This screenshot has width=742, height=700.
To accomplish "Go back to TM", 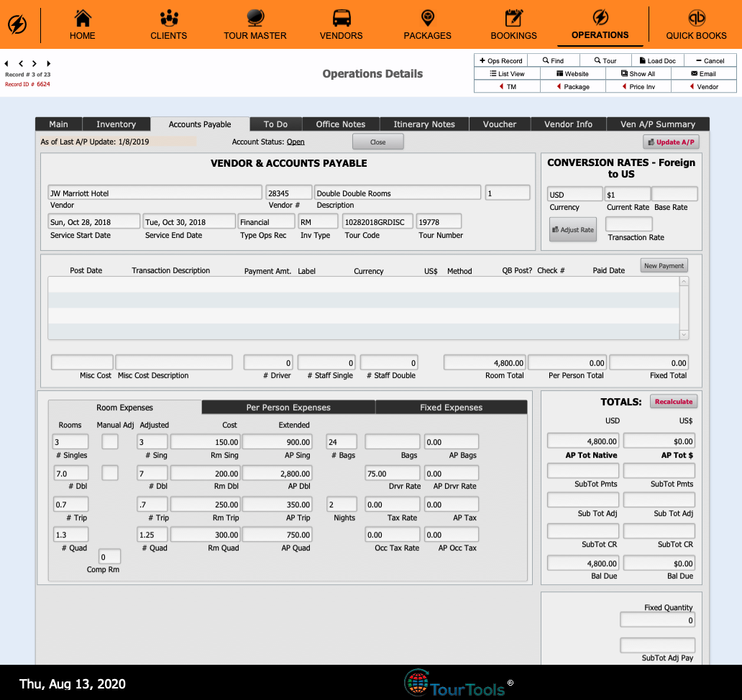I will pos(508,86).
